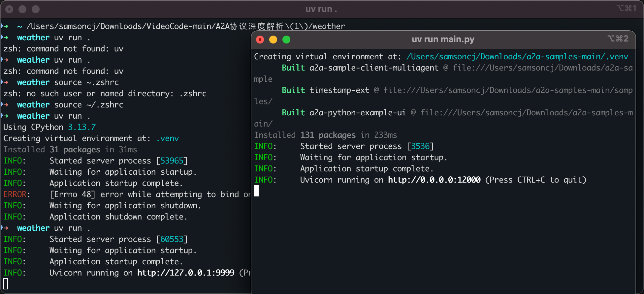This screenshot has height=294, width=644.
Task: Click the ⌥⌘2 shortcut indicator
Action: 618,39
